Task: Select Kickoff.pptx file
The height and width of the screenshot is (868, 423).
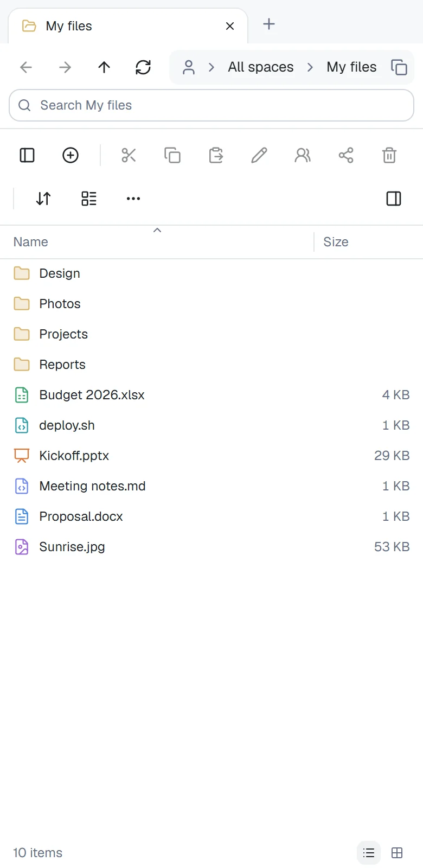Action: (x=211, y=456)
